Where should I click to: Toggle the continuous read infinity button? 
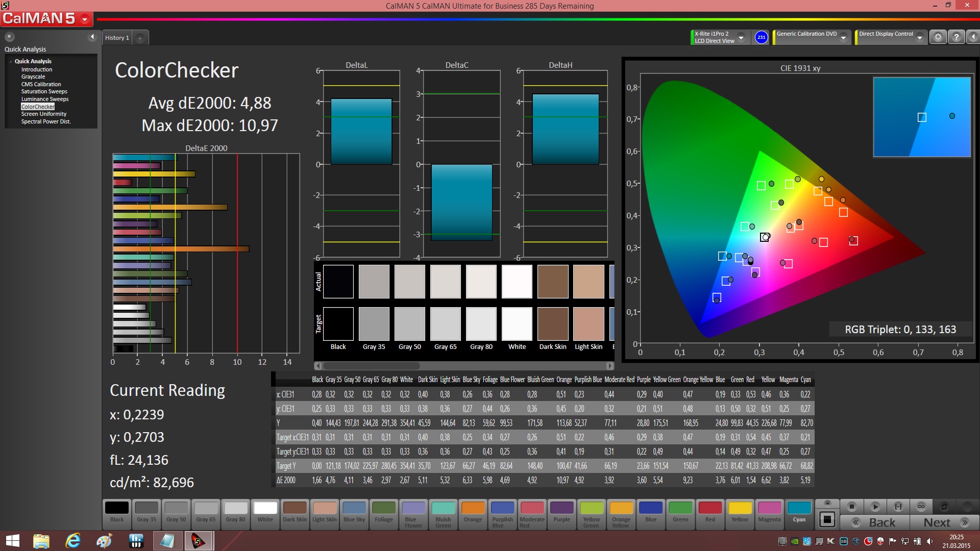pyautogui.click(x=921, y=507)
